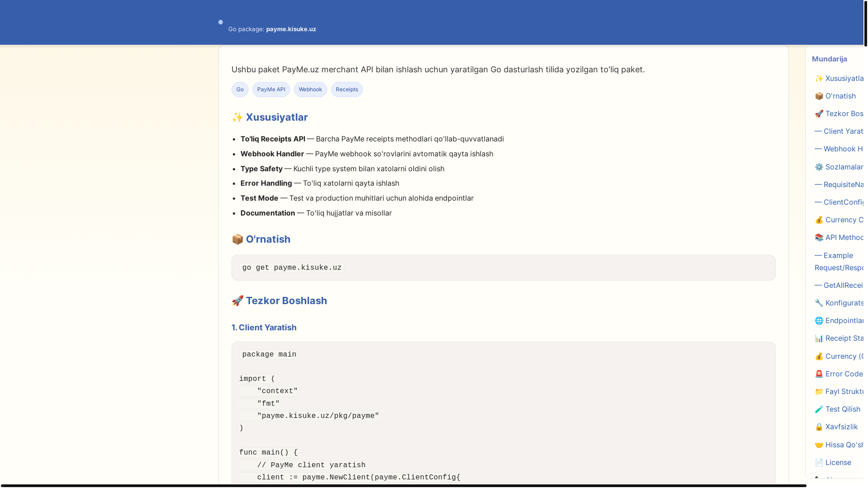Go to API Methods sidebar link
The width and height of the screenshot is (868, 488).
[839, 237]
